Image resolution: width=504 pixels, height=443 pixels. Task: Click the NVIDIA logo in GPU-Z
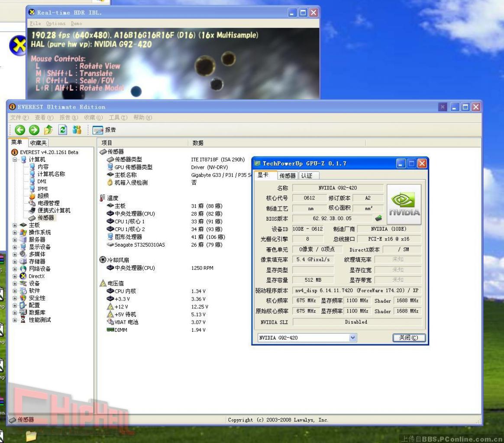(404, 204)
